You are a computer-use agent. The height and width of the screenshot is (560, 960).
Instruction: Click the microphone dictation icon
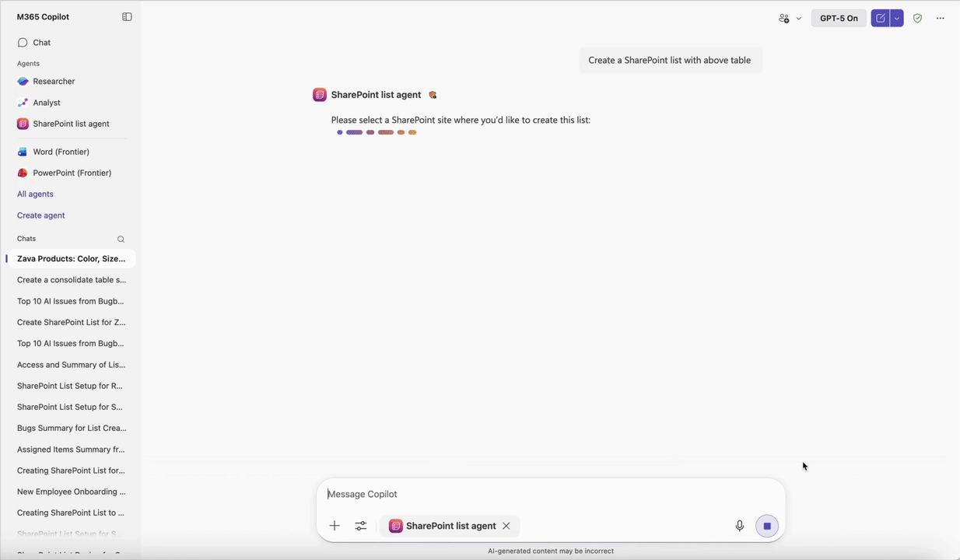tap(739, 526)
